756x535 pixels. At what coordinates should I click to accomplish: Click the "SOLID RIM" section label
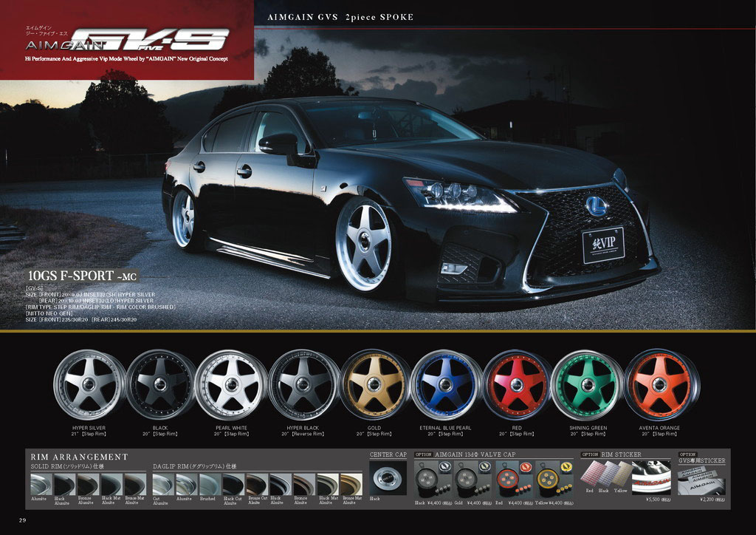coord(67,466)
